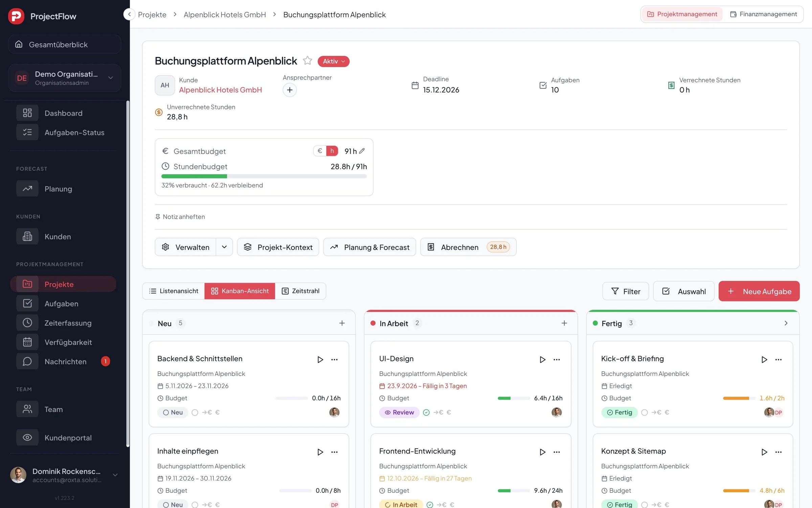The image size is (812, 508).
Task: Select the Kanban-Ansicht tab
Action: 240,291
